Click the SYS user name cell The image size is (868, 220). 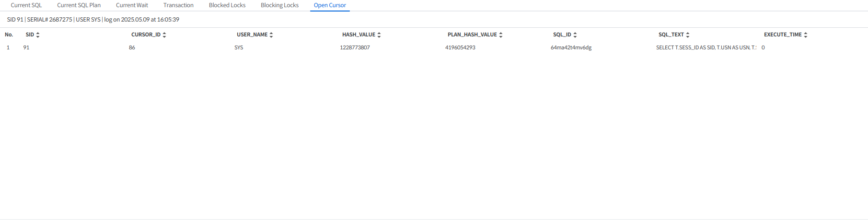(239, 48)
